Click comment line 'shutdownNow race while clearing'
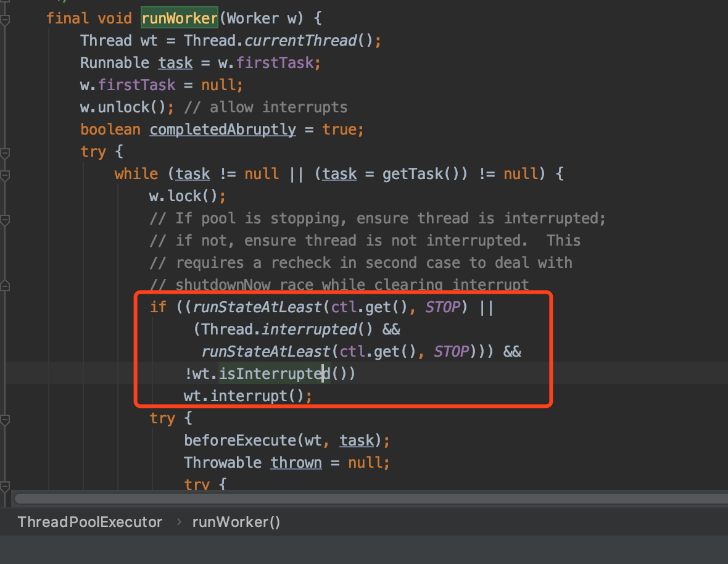728x564 pixels. (339, 284)
